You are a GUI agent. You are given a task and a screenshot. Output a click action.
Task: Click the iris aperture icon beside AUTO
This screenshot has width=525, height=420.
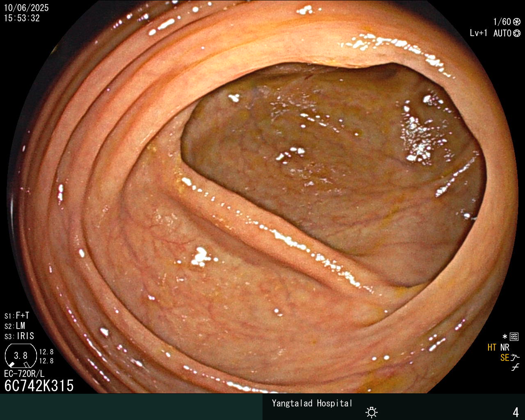[x=517, y=33]
